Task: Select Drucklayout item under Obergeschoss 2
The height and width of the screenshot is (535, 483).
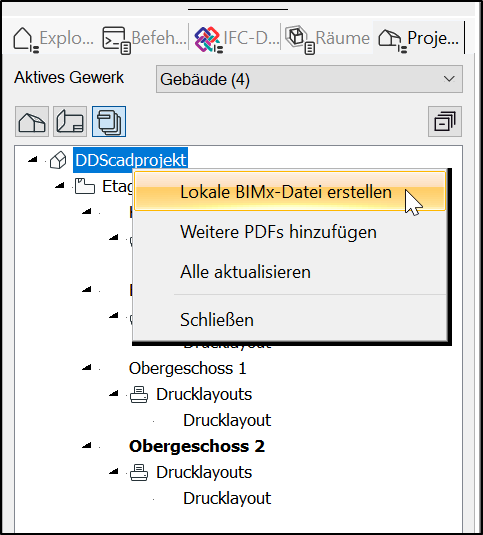Action: click(227, 498)
